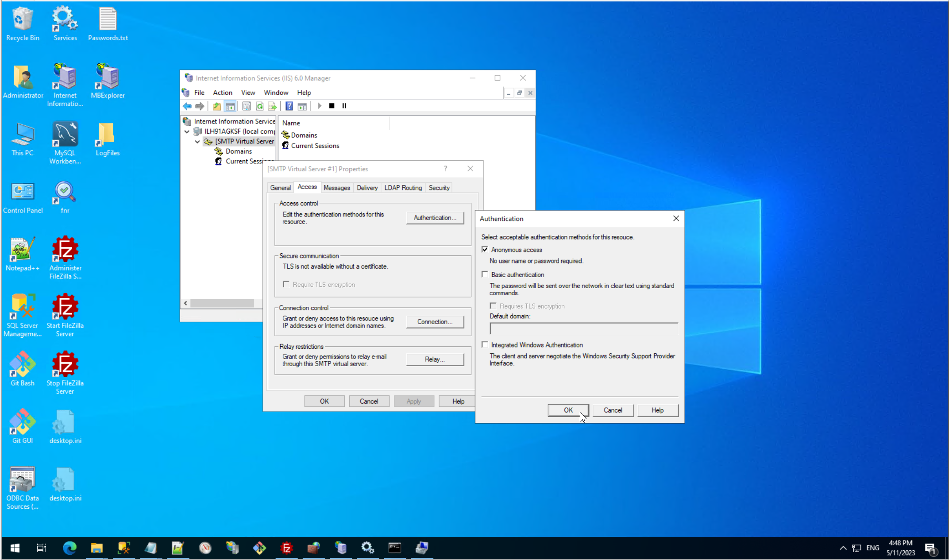Check Integrated Windows Authentication
949x560 pixels.
tap(485, 345)
